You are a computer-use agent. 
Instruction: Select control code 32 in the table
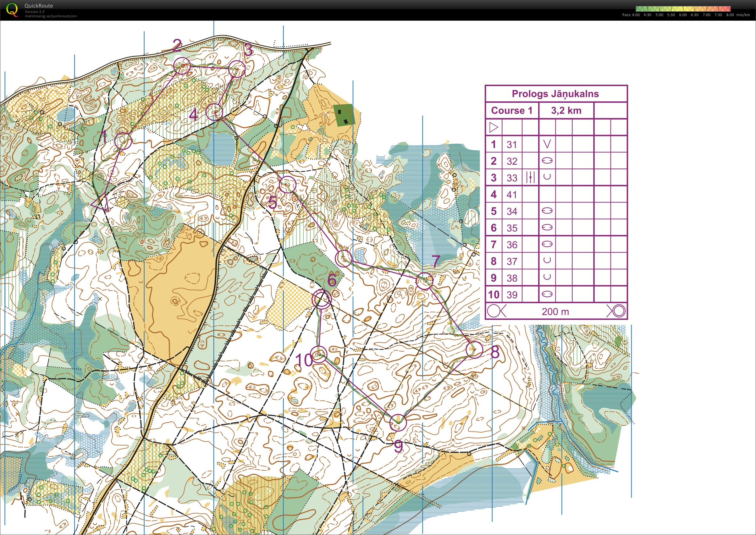[512, 161]
